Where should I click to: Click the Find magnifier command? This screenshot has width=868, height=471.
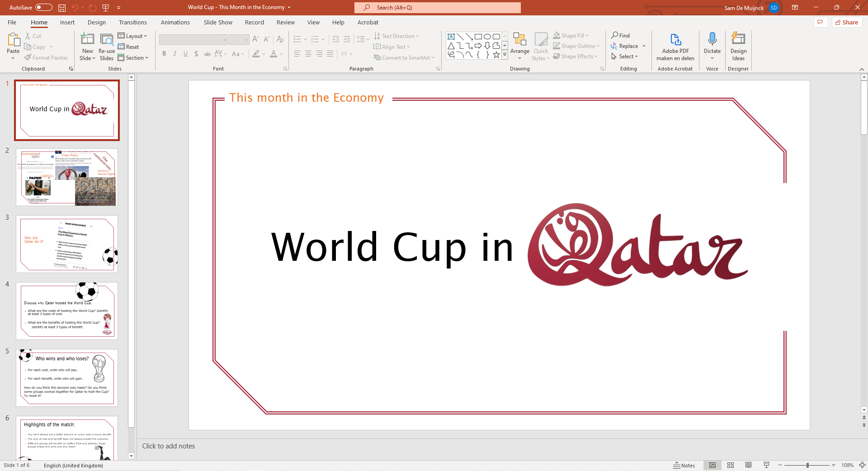pos(621,35)
